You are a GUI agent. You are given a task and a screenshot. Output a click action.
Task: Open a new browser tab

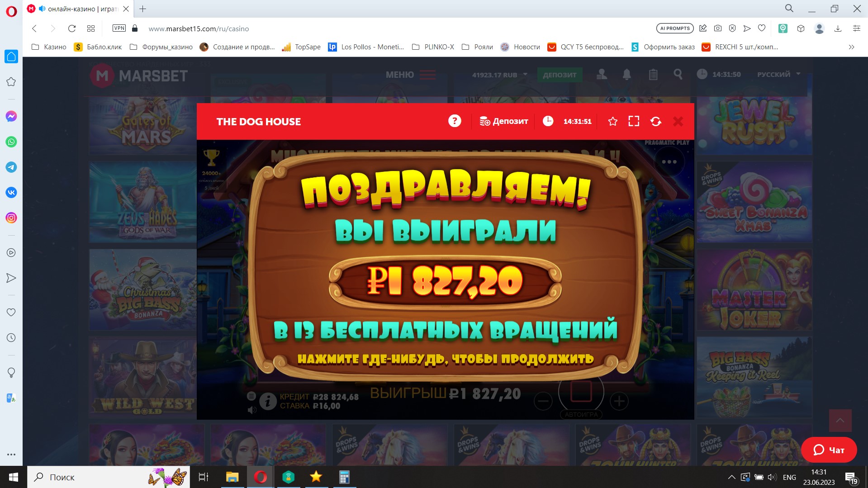(142, 9)
